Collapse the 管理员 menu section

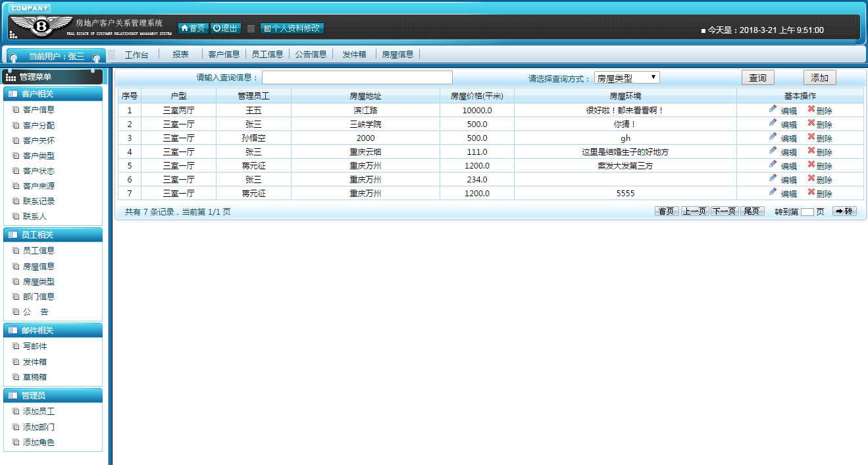[x=53, y=396]
